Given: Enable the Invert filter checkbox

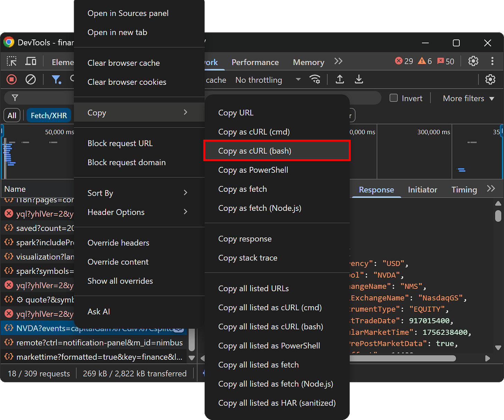Looking at the screenshot, I should [x=394, y=98].
